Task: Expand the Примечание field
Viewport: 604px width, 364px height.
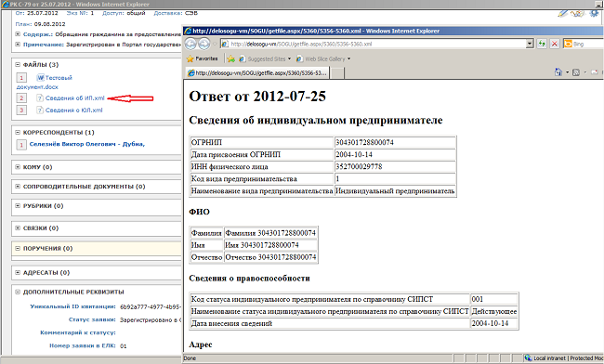Action: tap(18, 45)
